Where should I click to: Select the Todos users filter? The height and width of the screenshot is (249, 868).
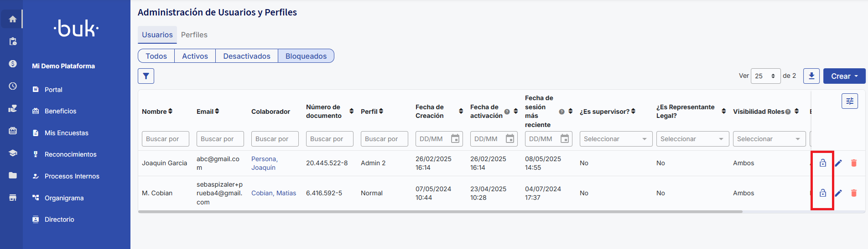click(x=156, y=56)
